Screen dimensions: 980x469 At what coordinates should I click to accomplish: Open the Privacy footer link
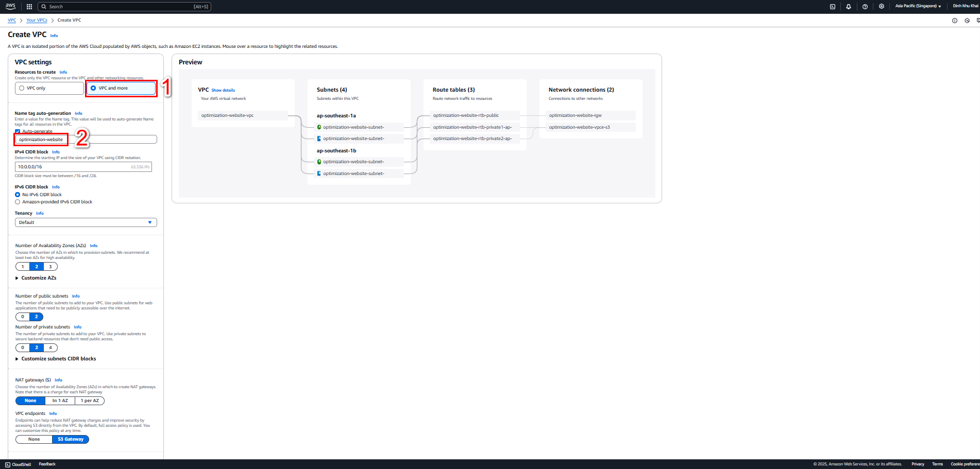918,464
